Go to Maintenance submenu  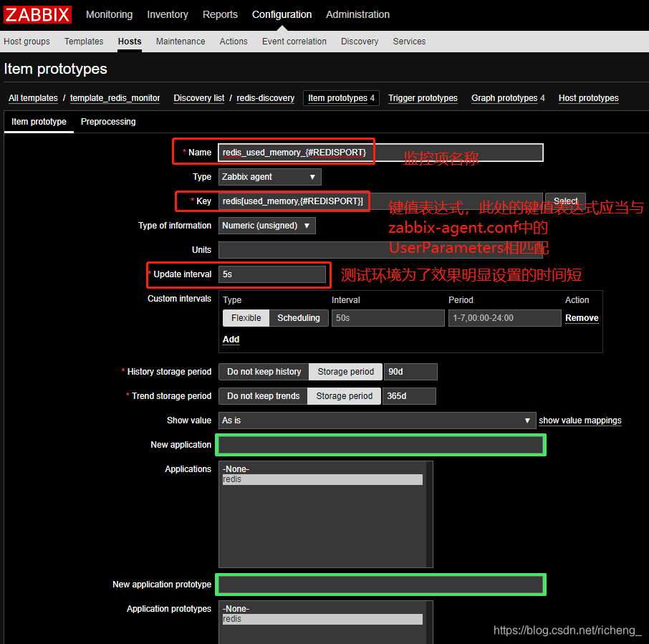coord(181,42)
